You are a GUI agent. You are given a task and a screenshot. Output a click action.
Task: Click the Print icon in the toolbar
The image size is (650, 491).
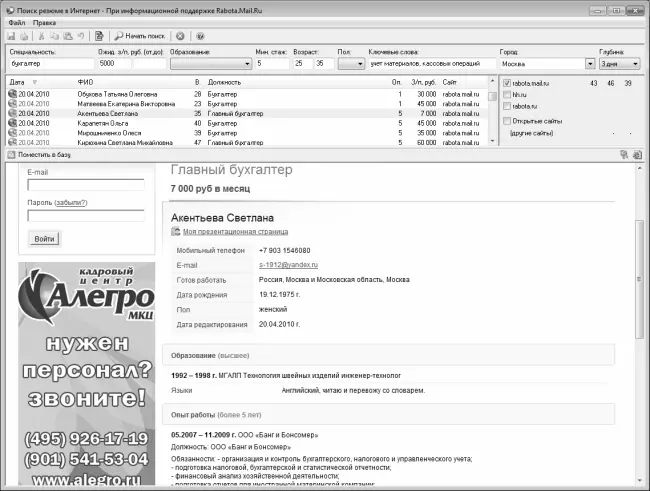pos(24,35)
